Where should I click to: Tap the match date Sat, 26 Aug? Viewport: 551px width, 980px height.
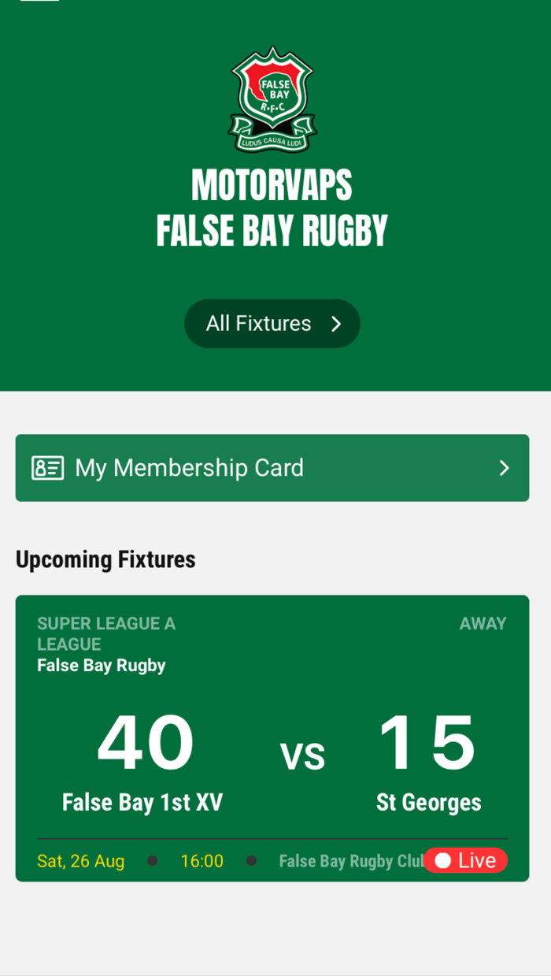pyautogui.click(x=80, y=861)
